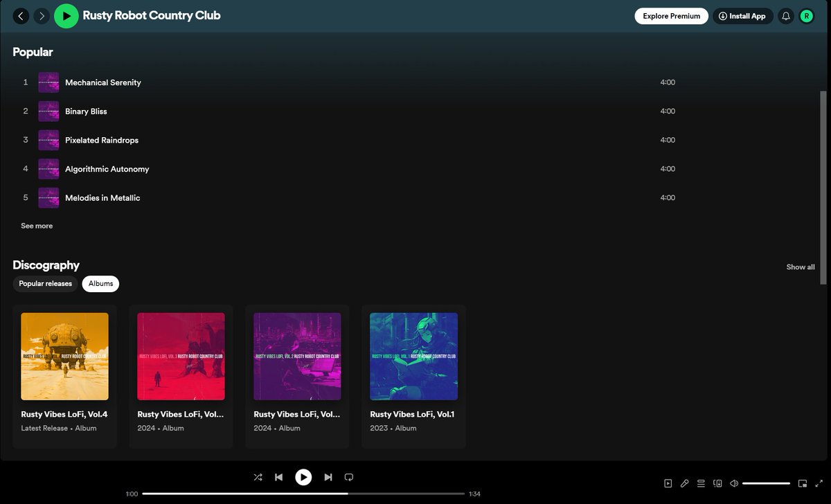831x504 pixels.
Task: Show lyrics with the microphone icon
Action: [684, 483]
